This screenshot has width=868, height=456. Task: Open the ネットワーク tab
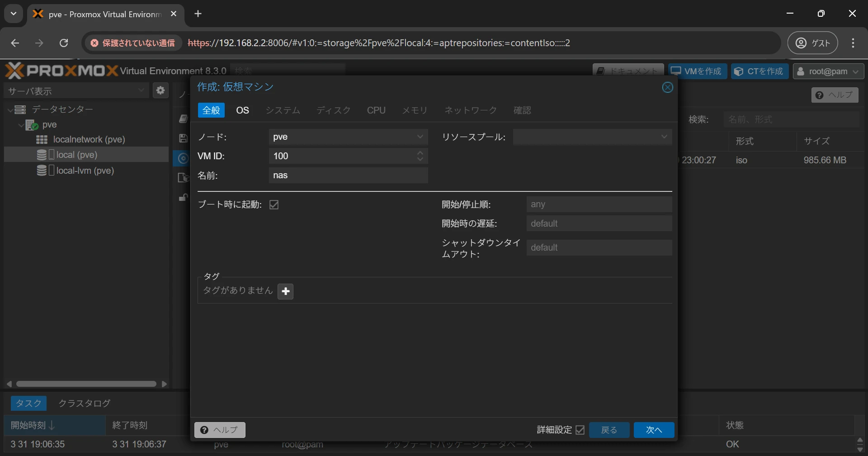tap(470, 110)
